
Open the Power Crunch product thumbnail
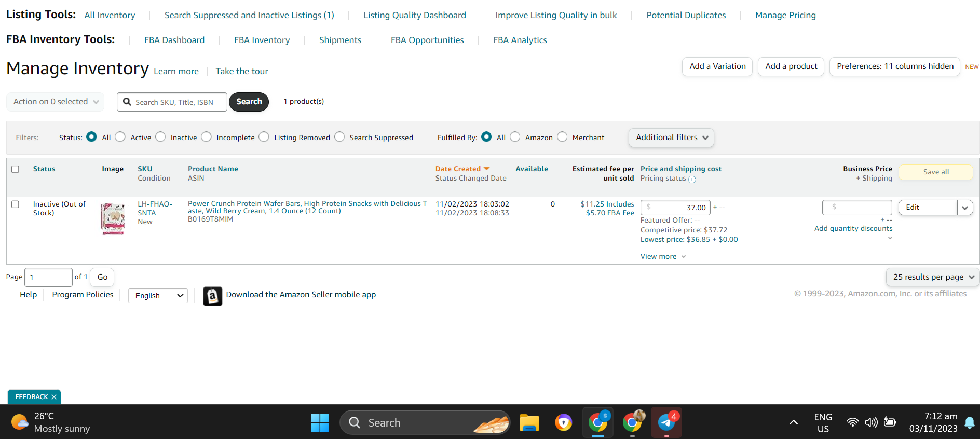pyautogui.click(x=113, y=218)
